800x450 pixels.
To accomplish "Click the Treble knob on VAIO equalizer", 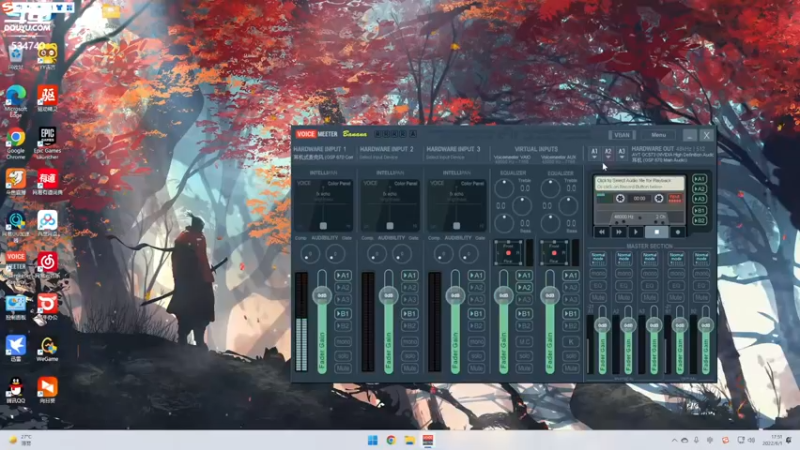I will click(504, 188).
